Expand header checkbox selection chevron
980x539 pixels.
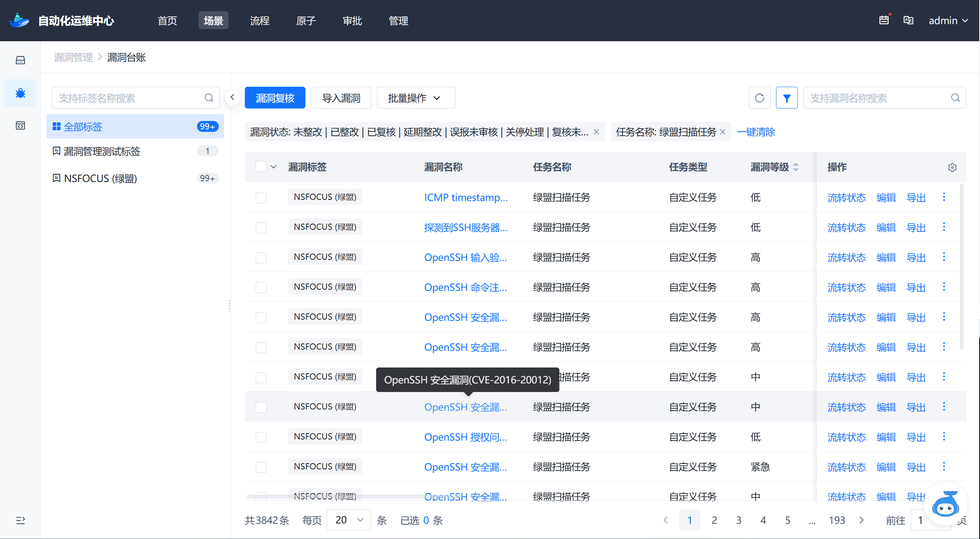(x=274, y=167)
